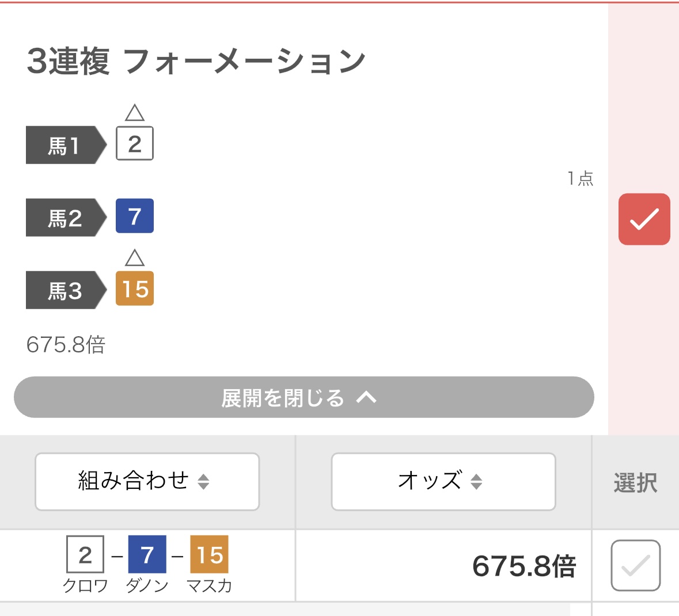
Task: Tick the checkbox for the 2-7-15 combination row
Action: (635, 565)
